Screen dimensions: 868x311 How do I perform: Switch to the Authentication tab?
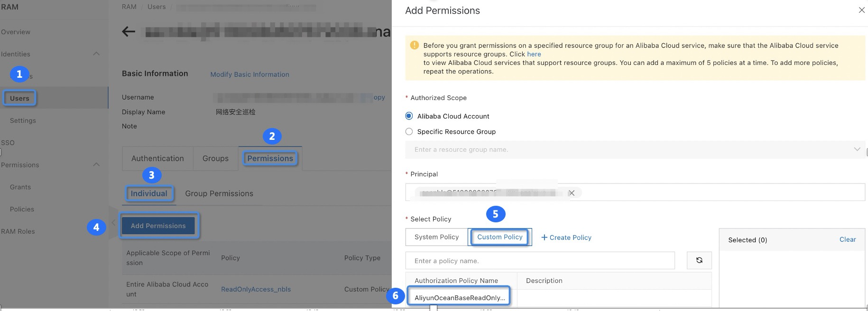coord(157,158)
